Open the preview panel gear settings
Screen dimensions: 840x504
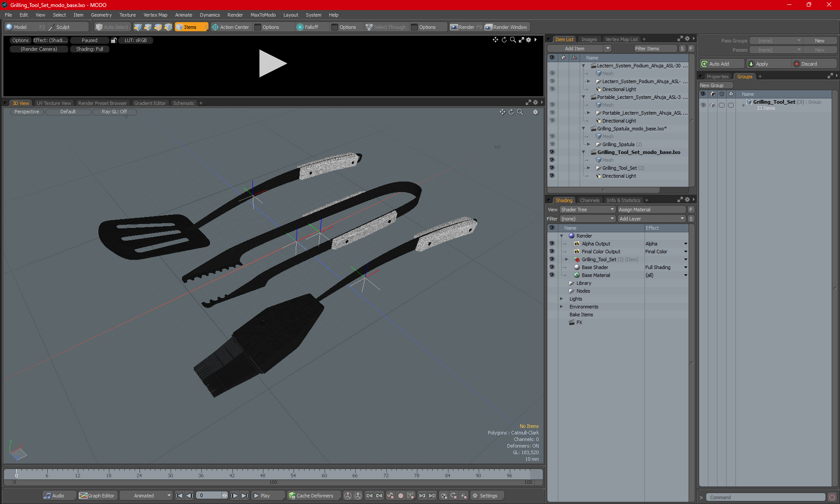point(528,40)
